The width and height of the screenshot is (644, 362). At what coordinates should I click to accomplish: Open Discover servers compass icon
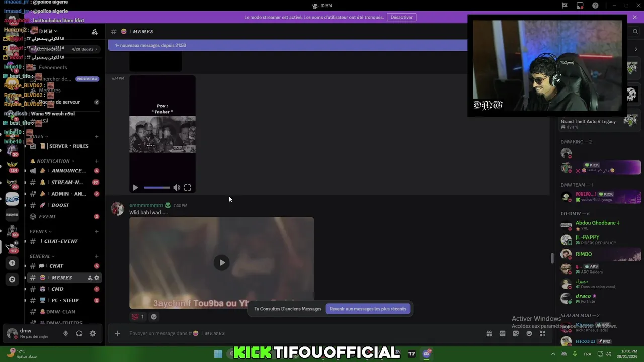coord(12,279)
